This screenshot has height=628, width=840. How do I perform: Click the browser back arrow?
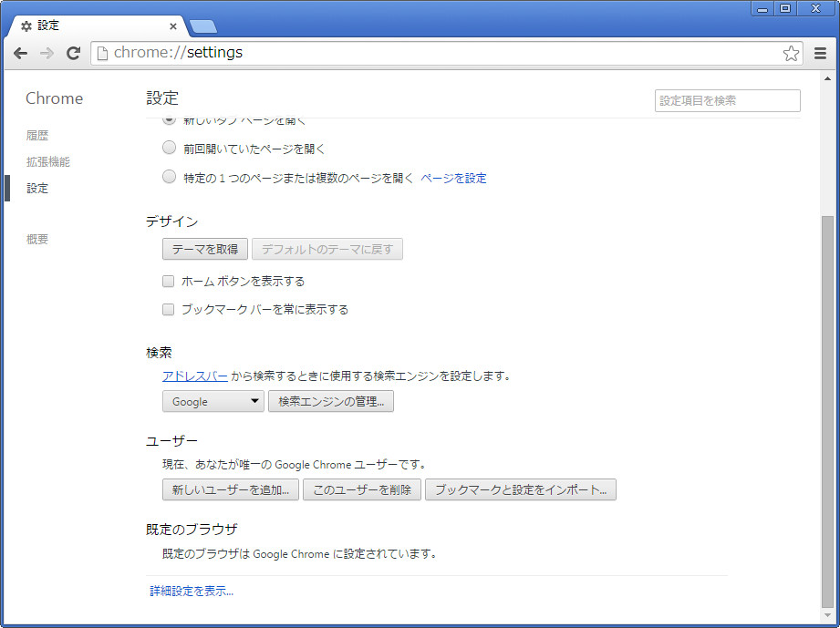point(20,53)
